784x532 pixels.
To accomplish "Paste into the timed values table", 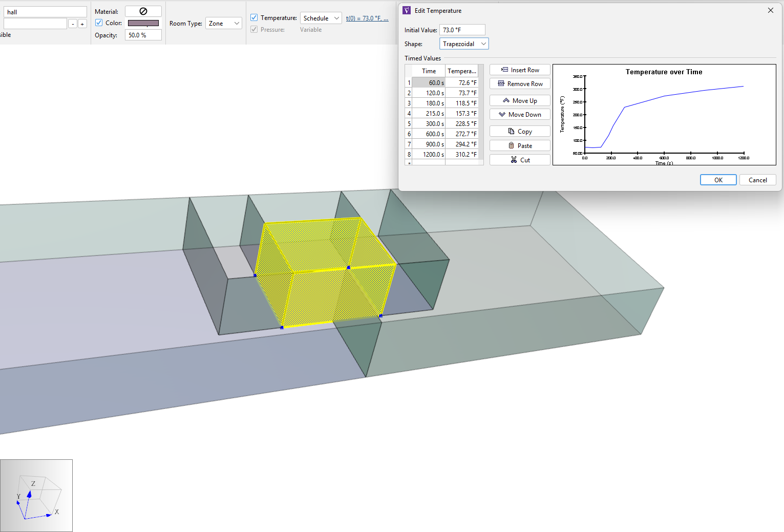I will [x=520, y=146].
